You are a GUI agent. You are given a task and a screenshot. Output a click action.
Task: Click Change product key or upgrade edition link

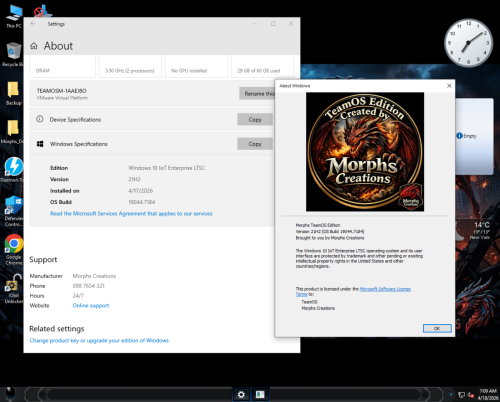(99, 340)
